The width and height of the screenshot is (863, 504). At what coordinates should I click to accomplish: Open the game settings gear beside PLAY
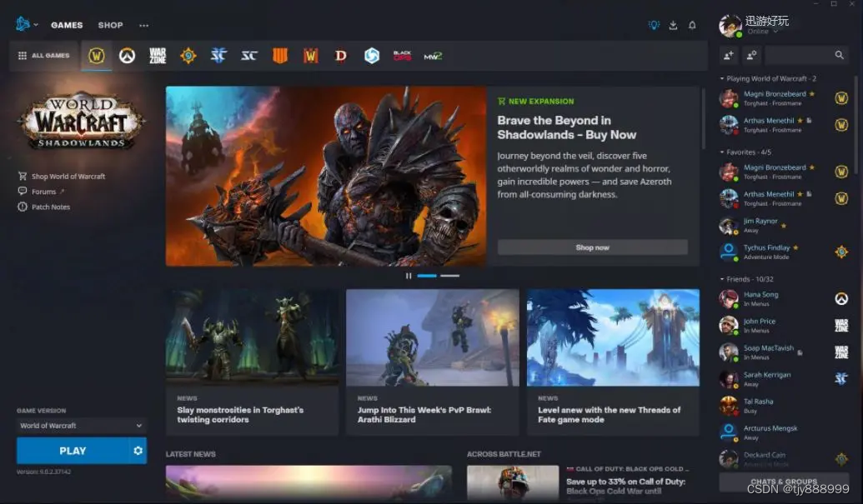[138, 451]
